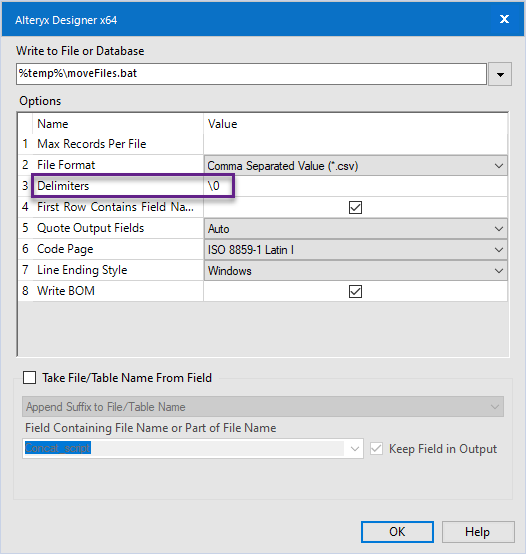Select the Quote Output Fields row label
Screen dimensions: 526x554
[x=90, y=228]
